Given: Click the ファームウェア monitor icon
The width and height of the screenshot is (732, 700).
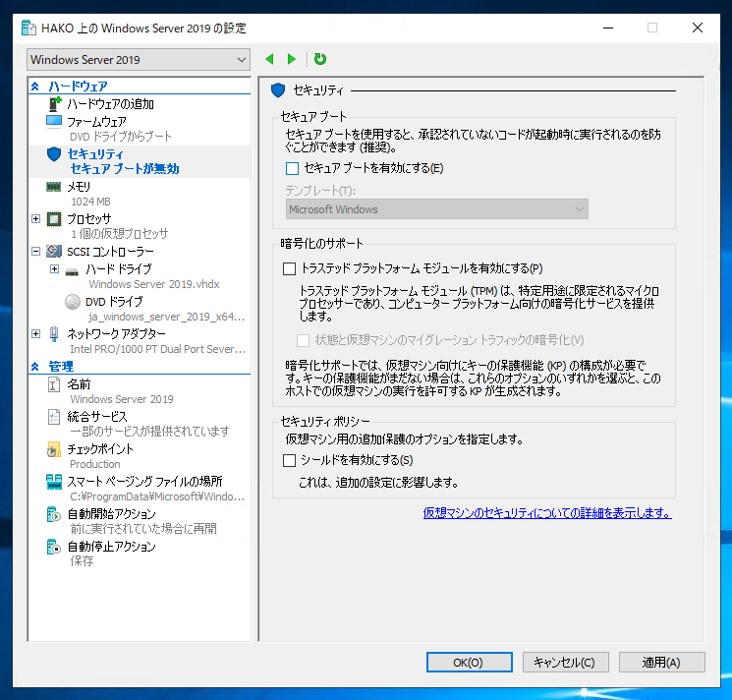Looking at the screenshot, I should (x=54, y=121).
